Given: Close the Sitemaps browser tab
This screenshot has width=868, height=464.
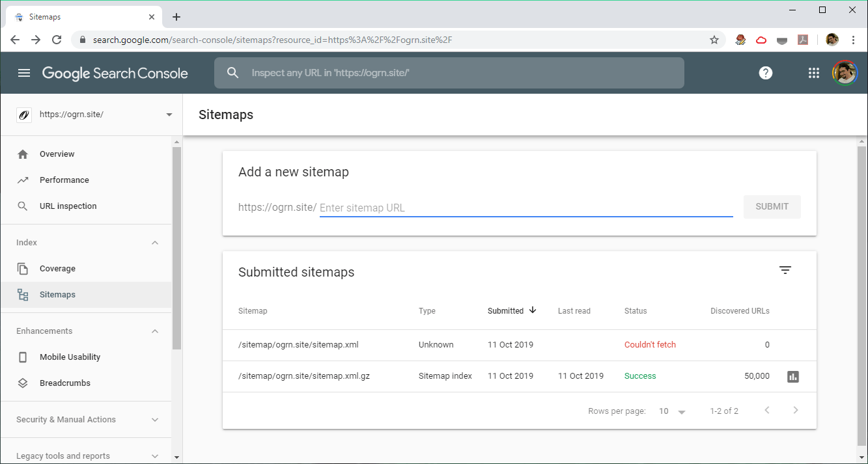Looking at the screenshot, I should tap(152, 17).
